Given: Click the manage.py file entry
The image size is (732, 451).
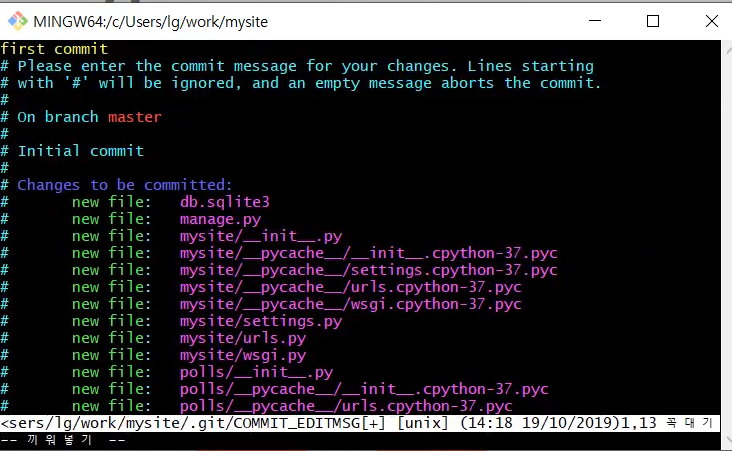Looking at the screenshot, I should [220, 219].
